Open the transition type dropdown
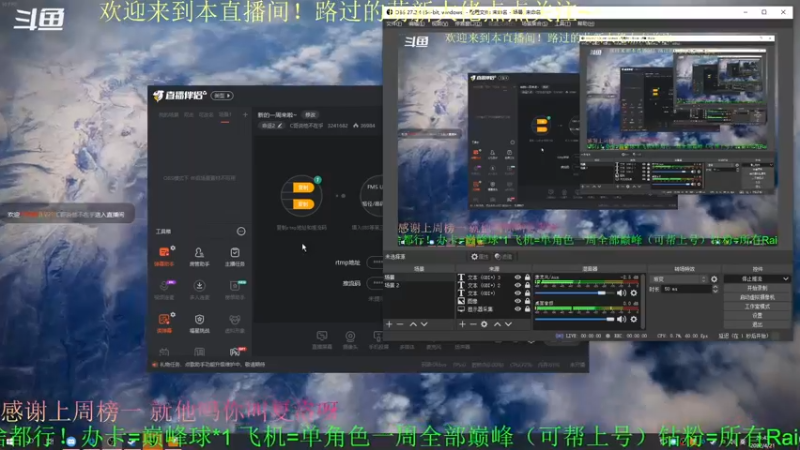This screenshot has height=450, width=800. coord(679,279)
